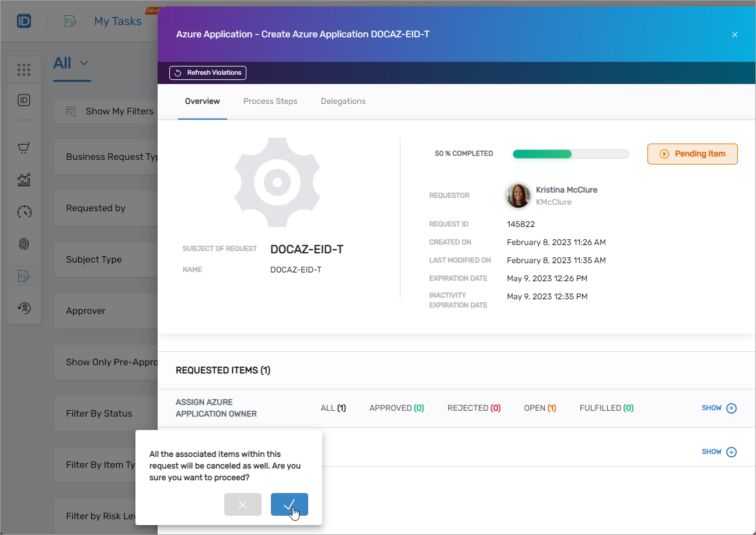This screenshot has height=535, width=756.
Task: Click the Refresh Violations button
Action: [208, 73]
